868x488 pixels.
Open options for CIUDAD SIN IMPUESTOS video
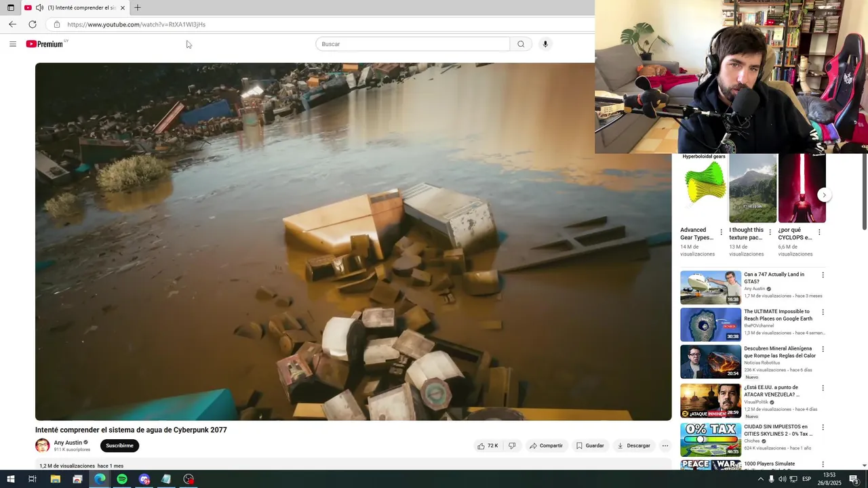pos(823,428)
